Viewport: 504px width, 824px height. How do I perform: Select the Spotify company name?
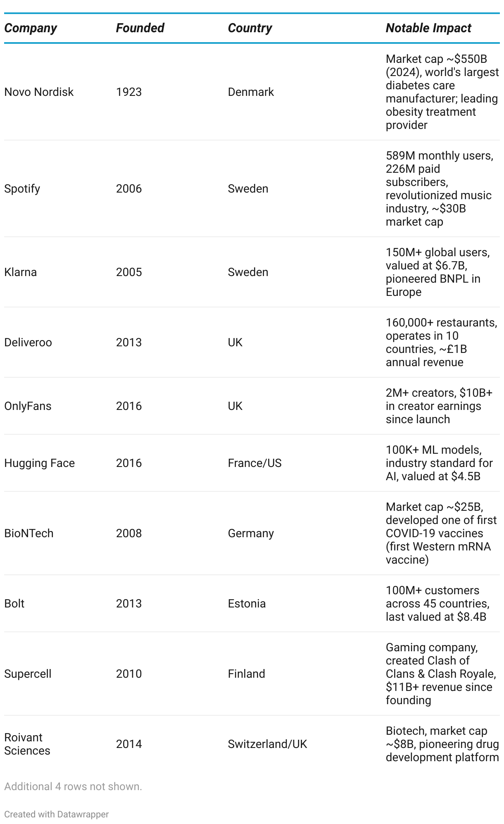22,188
